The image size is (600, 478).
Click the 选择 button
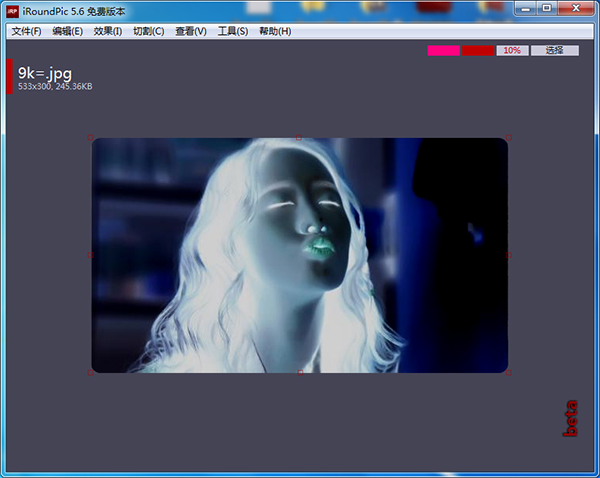click(x=554, y=50)
